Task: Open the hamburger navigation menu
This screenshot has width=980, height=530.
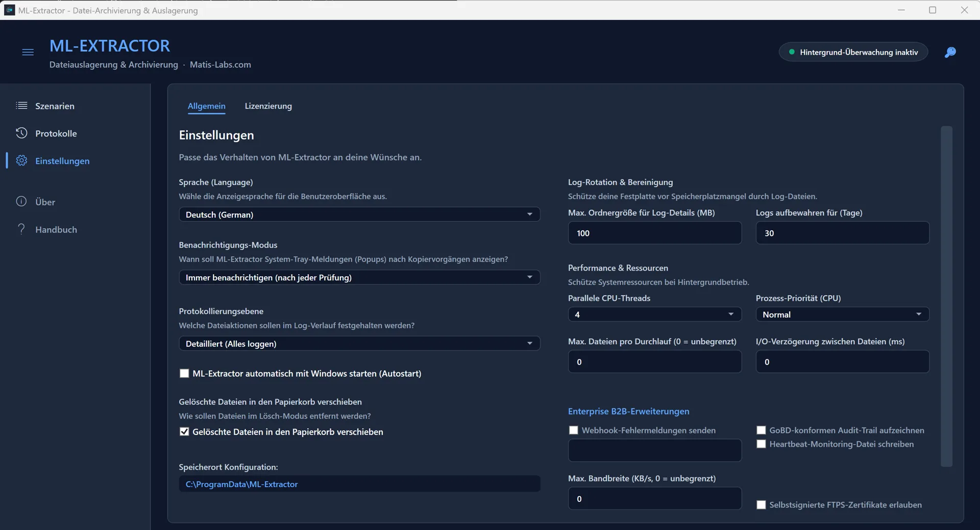Action: click(x=28, y=52)
